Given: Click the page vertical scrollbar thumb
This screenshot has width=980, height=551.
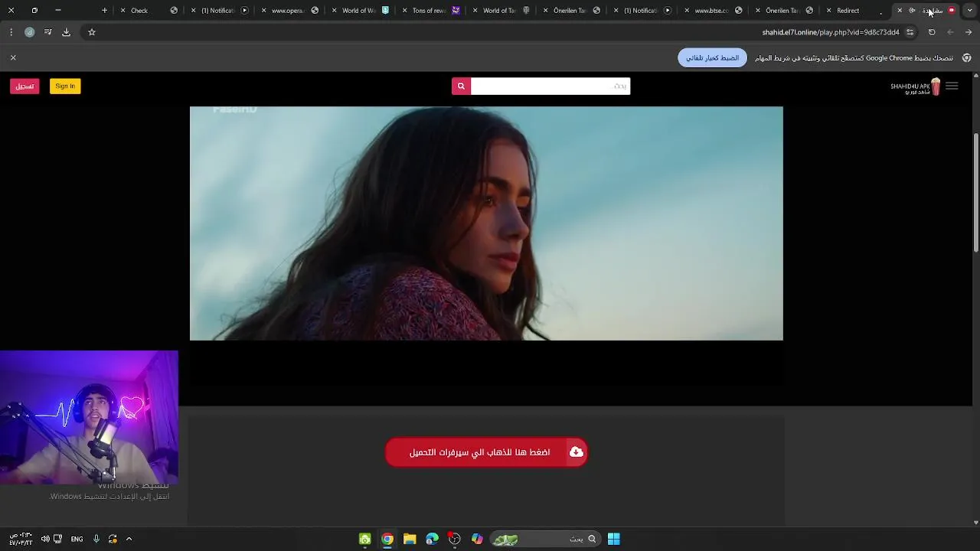Looking at the screenshot, I should tap(975, 193).
